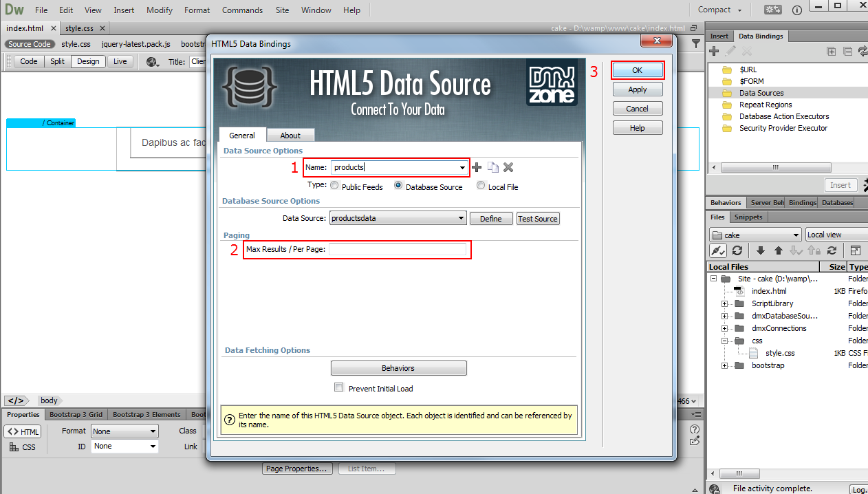This screenshot has height=494, width=868.
Task: Click Put files up-arrow icon in Files
Action: click(x=779, y=251)
